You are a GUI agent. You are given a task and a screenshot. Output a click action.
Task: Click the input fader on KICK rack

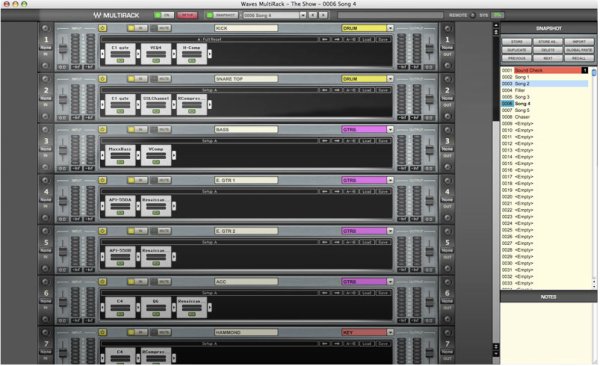pyautogui.click(x=63, y=49)
